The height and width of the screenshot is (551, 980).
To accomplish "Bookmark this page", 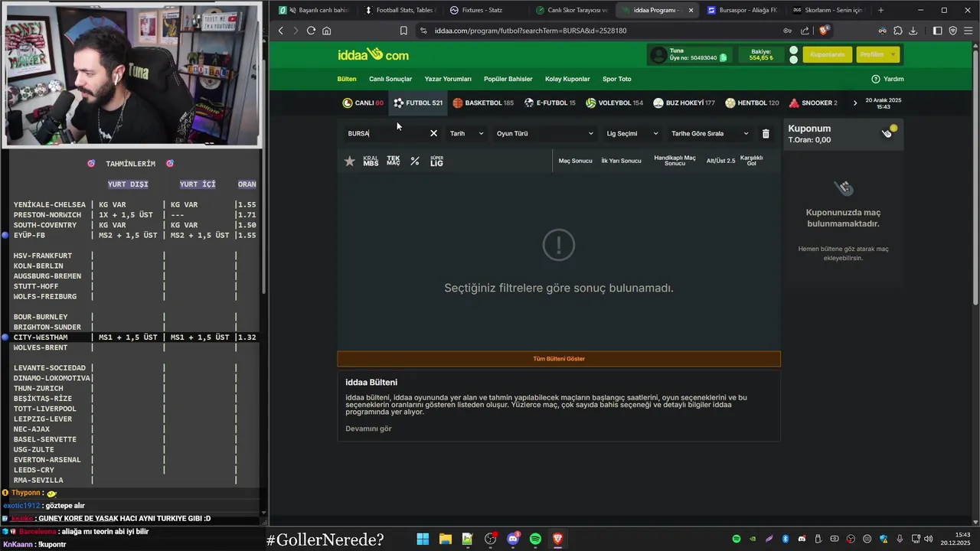I will coord(403,31).
